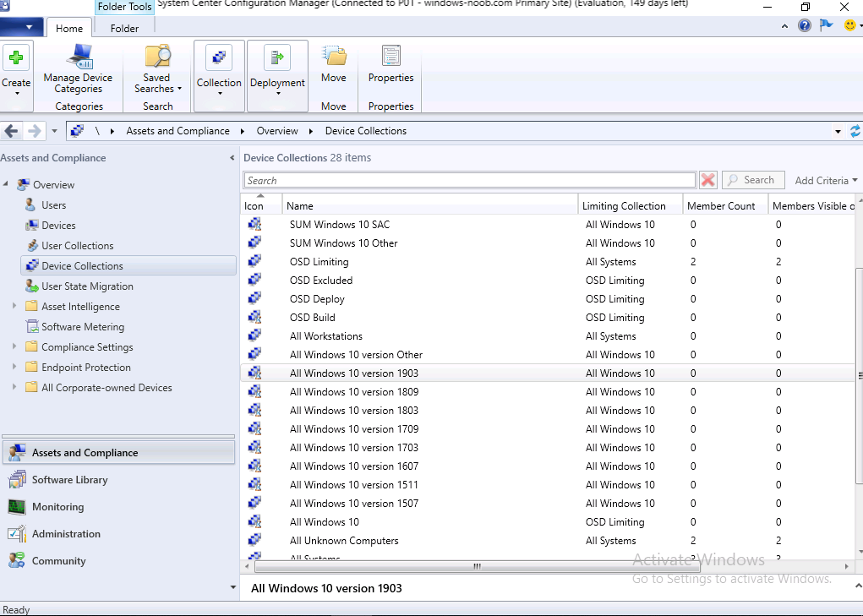Expand the Endpoint Protection node
This screenshot has width=863, height=616.
click(x=14, y=366)
